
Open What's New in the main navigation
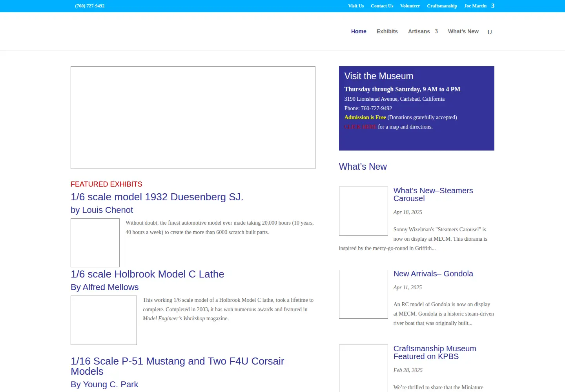(x=463, y=31)
